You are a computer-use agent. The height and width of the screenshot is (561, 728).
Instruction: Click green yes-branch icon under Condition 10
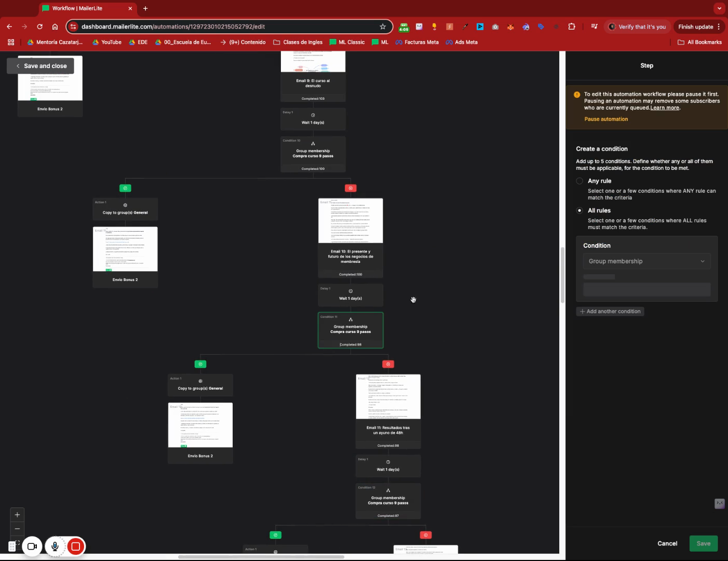125,188
